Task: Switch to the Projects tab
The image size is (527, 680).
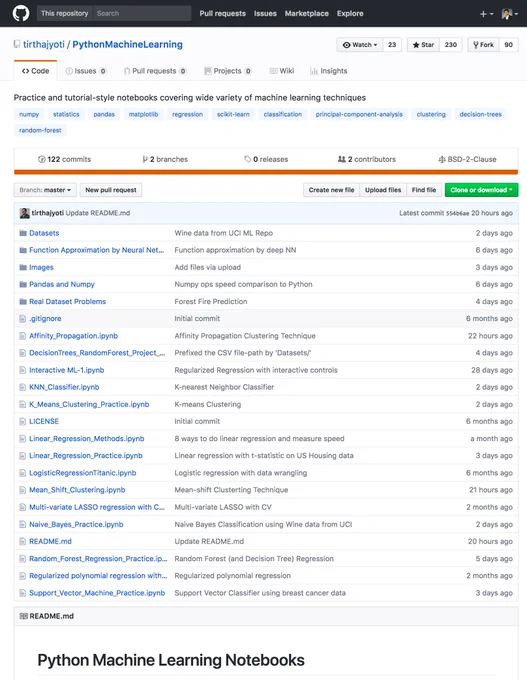Action: [x=228, y=71]
